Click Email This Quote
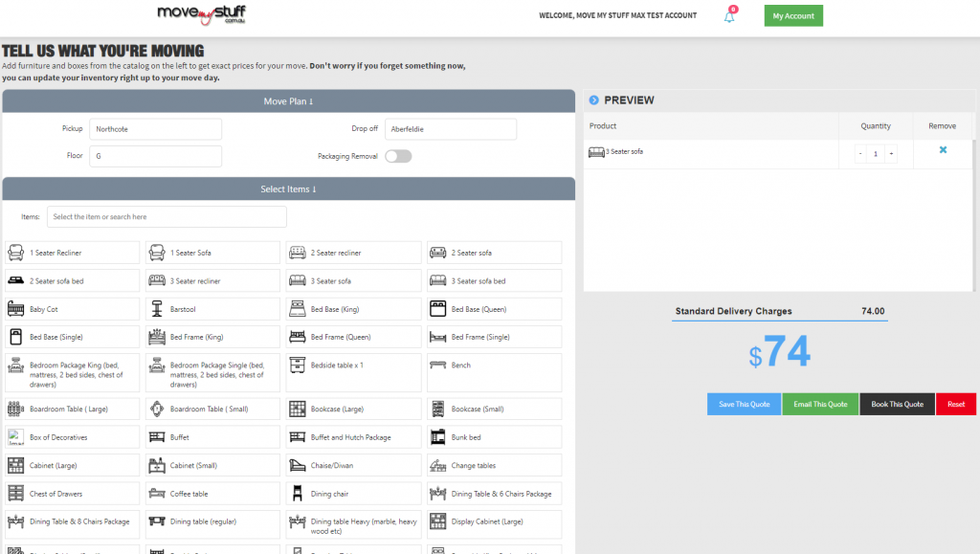980x554 pixels. pyautogui.click(x=820, y=404)
